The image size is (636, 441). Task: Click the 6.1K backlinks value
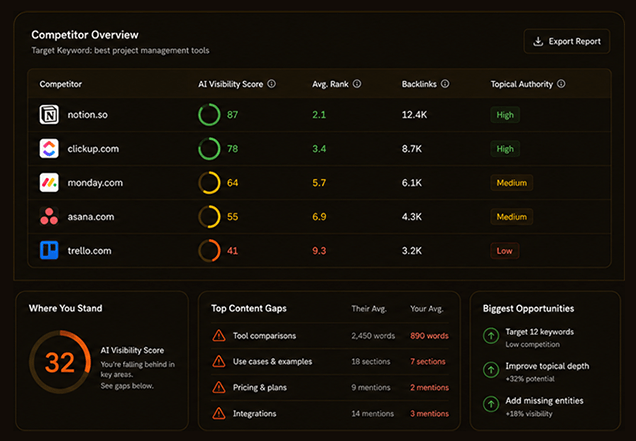(x=412, y=183)
